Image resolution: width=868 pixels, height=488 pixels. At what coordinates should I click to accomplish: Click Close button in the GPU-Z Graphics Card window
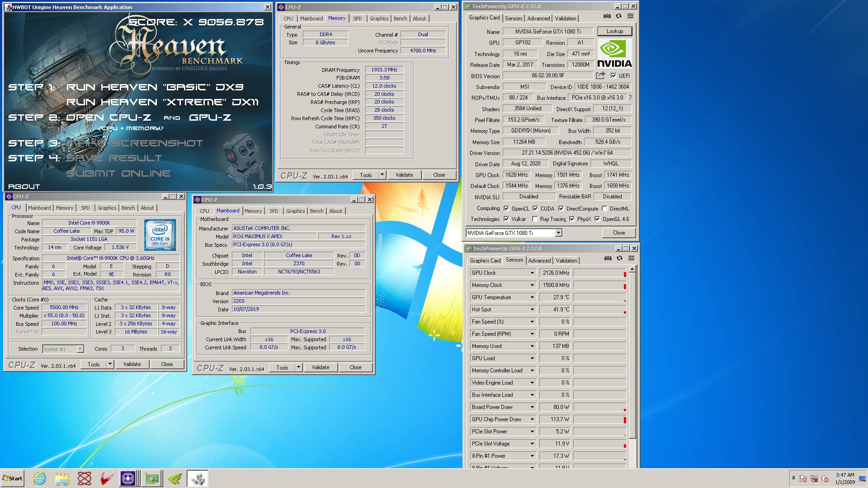coord(618,233)
